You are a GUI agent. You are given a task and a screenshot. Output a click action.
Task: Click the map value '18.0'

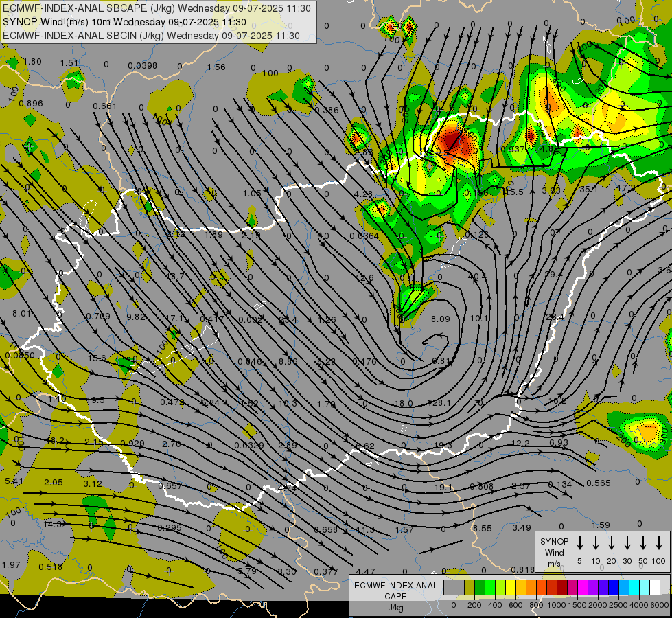(404, 404)
